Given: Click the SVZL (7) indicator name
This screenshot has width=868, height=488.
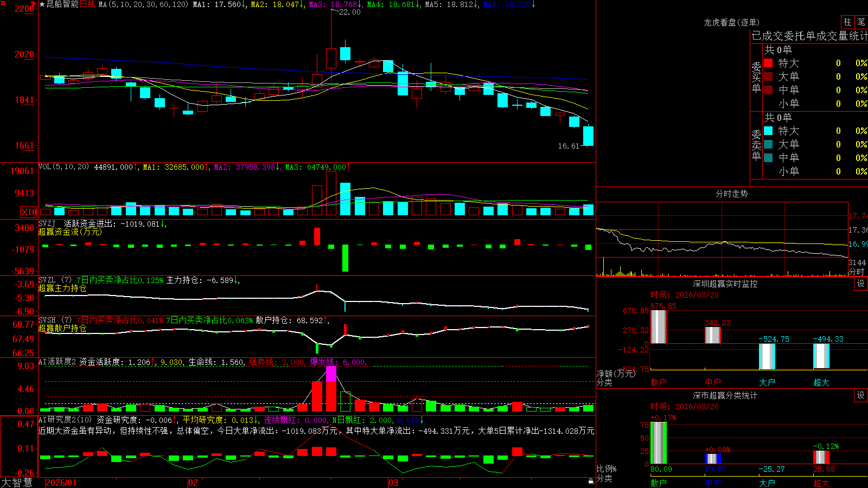Looking at the screenshot, I should pos(55,280).
